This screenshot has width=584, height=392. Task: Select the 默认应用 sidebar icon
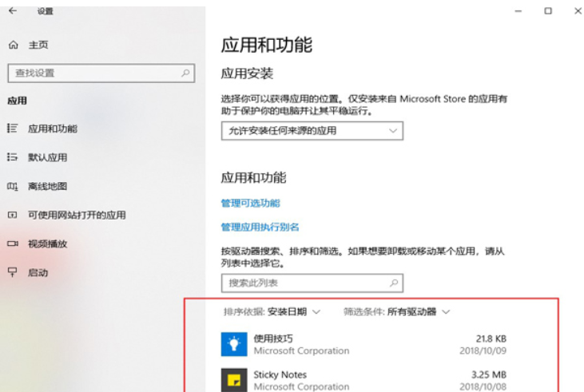tap(12, 157)
